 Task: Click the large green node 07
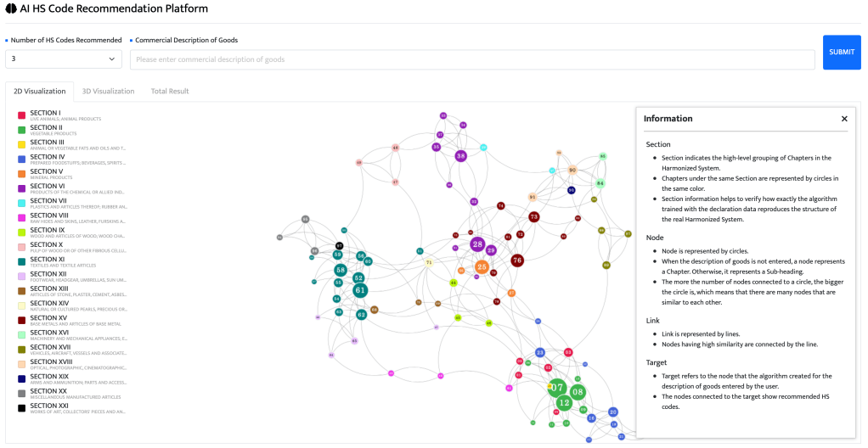pyautogui.click(x=557, y=388)
